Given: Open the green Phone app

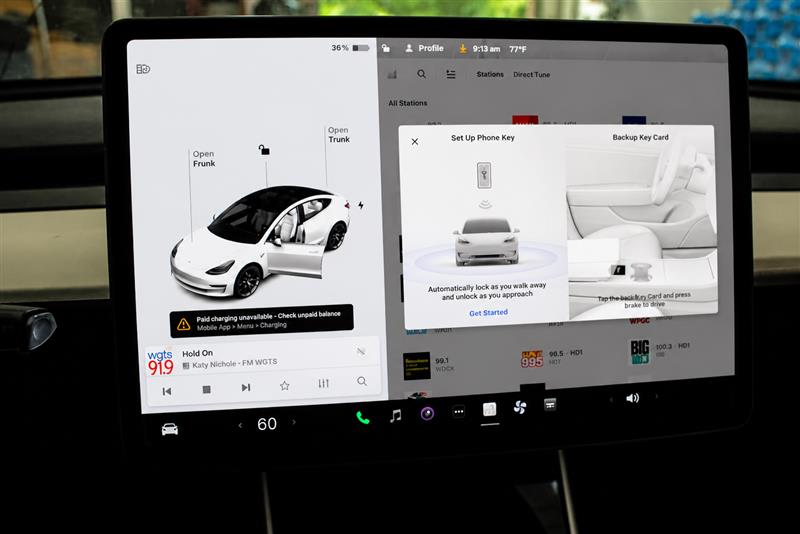Looking at the screenshot, I should tap(363, 418).
